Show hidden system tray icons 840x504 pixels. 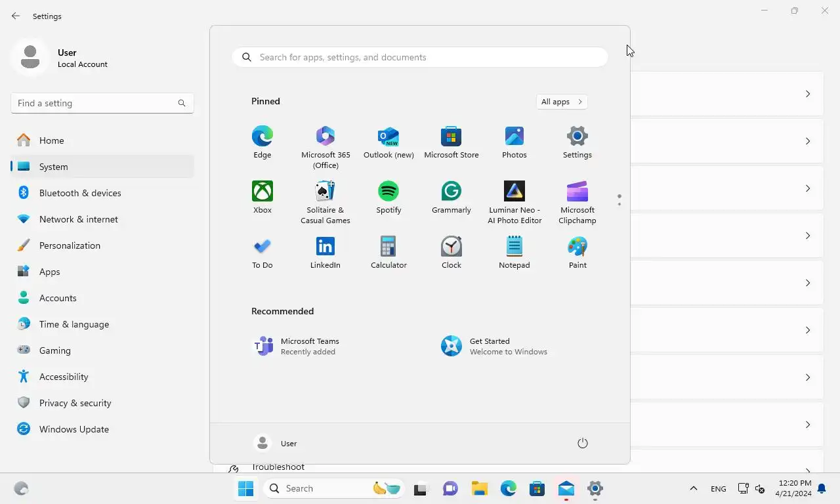coord(693,488)
